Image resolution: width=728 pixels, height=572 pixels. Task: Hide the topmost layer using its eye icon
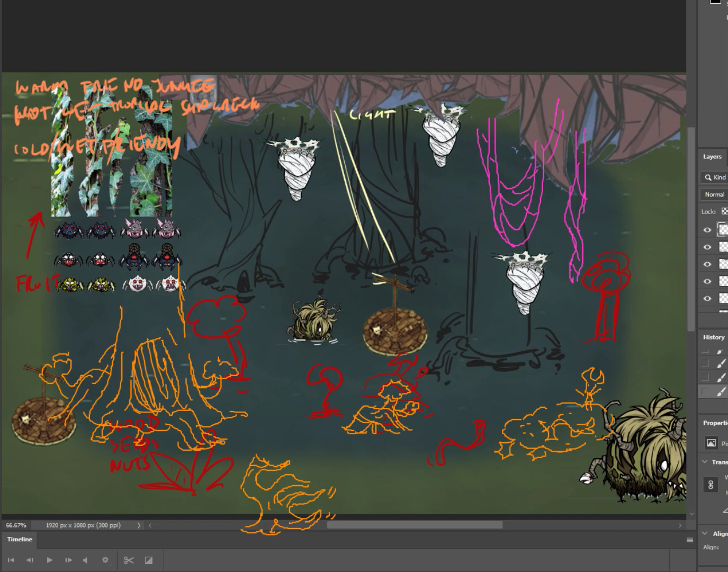tap(707, 230)
